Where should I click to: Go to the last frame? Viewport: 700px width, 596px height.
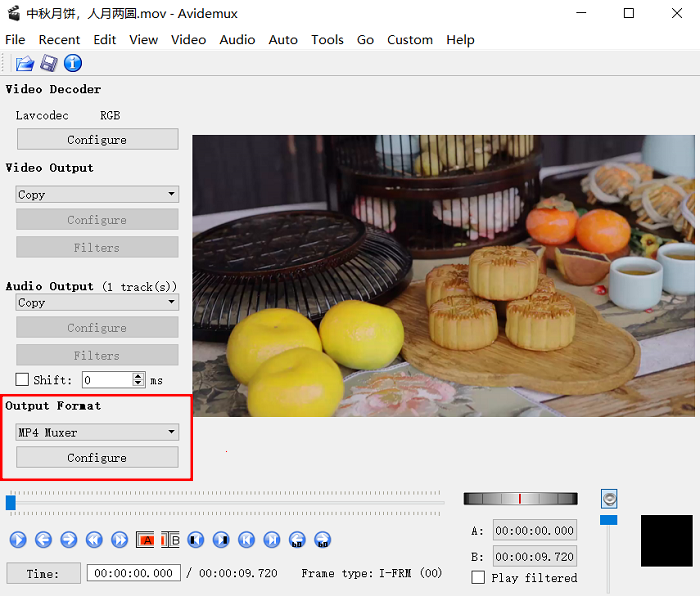click(x=272, y=540)
